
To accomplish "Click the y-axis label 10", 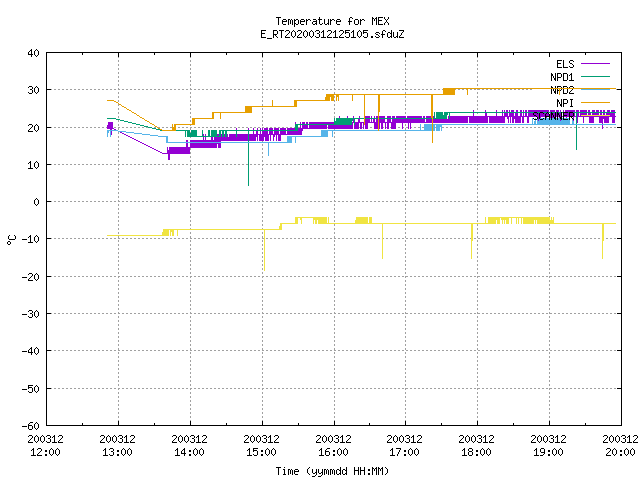I will 33,165.
